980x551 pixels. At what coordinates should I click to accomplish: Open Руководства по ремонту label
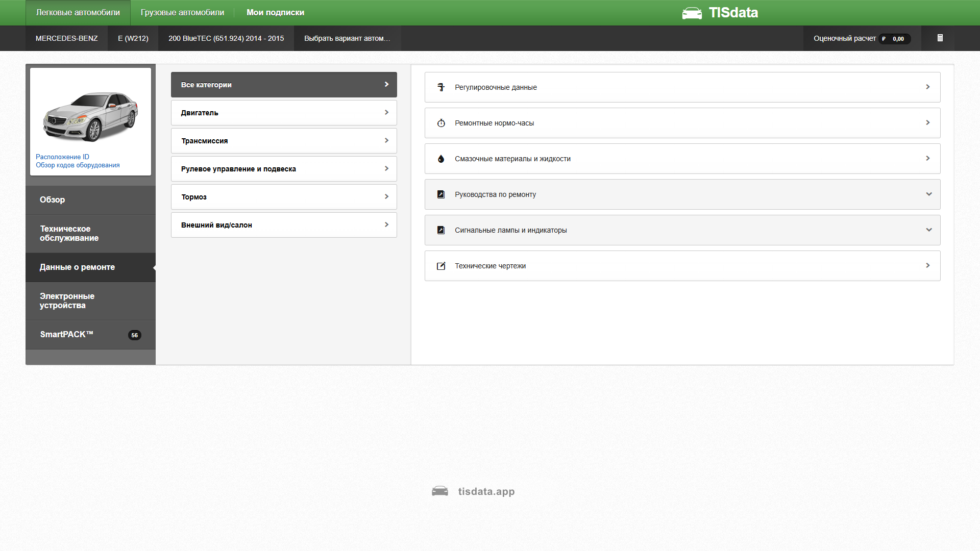click(x=495, y=194)
